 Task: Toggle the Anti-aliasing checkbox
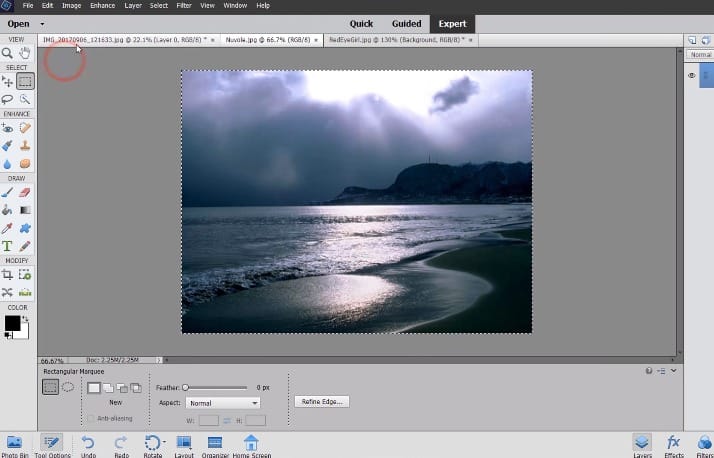pos(90,418)
